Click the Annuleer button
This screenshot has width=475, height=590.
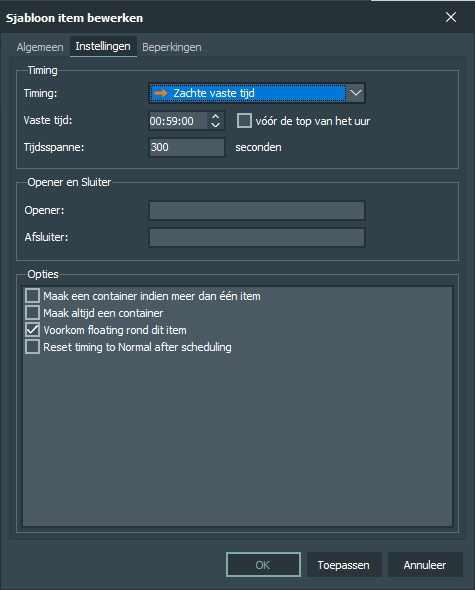click(425, 564)
